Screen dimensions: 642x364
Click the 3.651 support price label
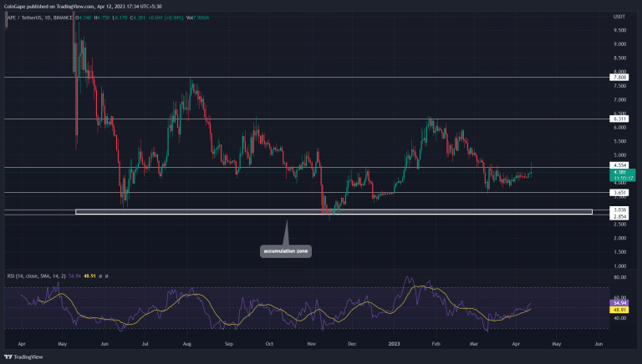click(x=620, y=193)
